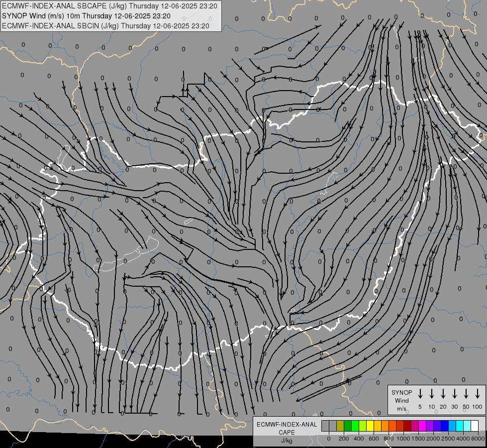Pick the dark maroon swatch after 1000
The height and width of the screenshot is (448, 487).
[x=407, y=426]
